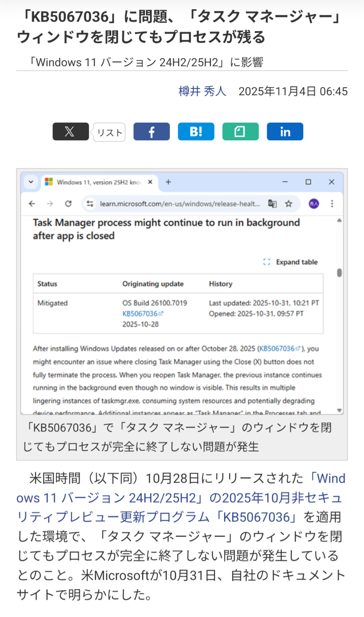Click the green note share icon
364x617 pixels.
click(x=240, y=131)
